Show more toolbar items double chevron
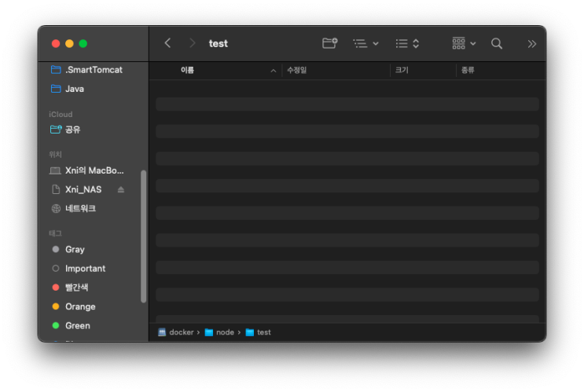 pyautogui.click(x=532, y=44)
